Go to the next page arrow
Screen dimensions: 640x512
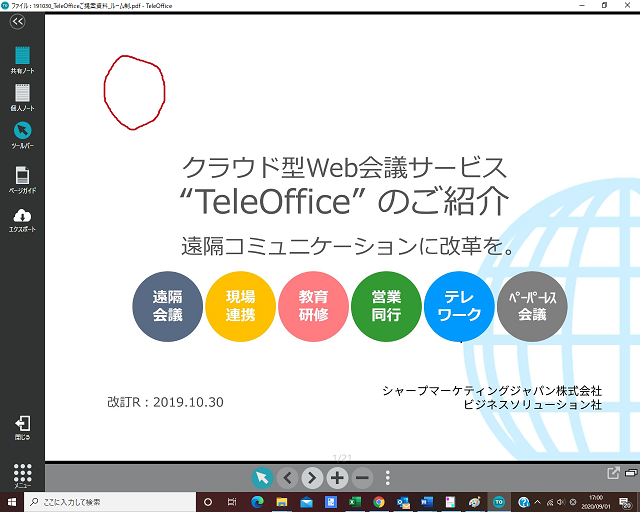(312, 478)
